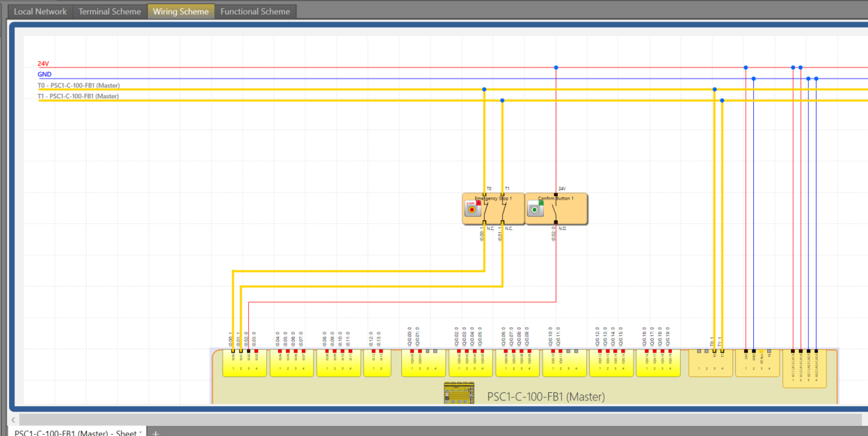Click the thin red wire to terminal I0.02
This screenshot has width=868, height=436.
click(x=402, y=302)
